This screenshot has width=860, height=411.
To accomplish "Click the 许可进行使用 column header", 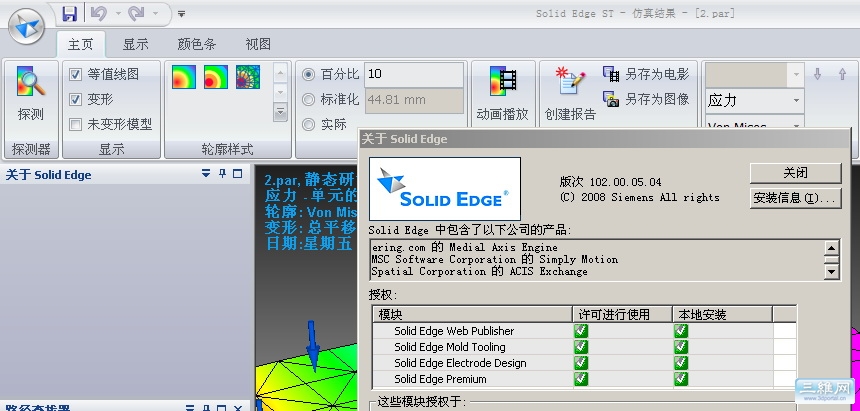I will [x=623, y=314].
